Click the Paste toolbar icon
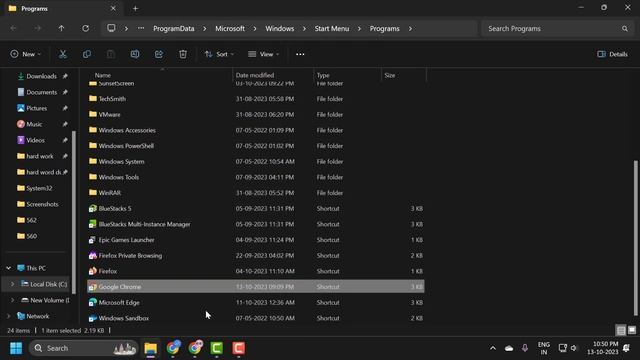Screen dimensions: 640x360 click(111, 54)
